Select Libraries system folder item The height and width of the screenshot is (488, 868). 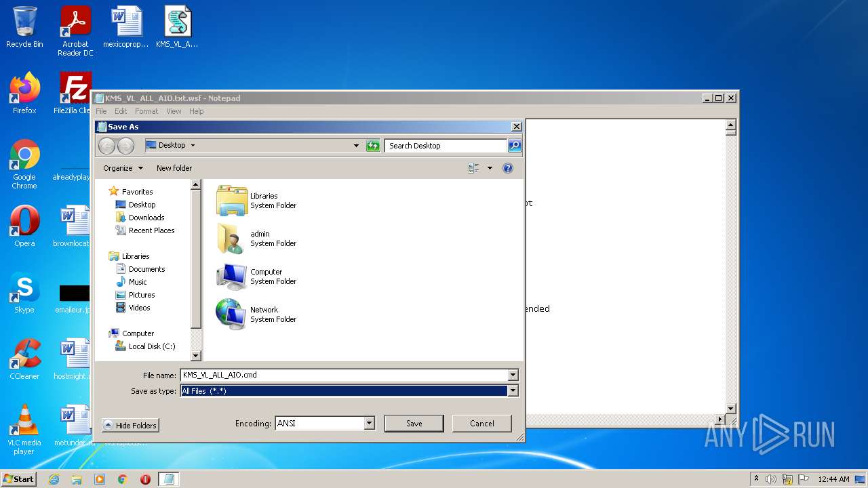tap(256, 201)
